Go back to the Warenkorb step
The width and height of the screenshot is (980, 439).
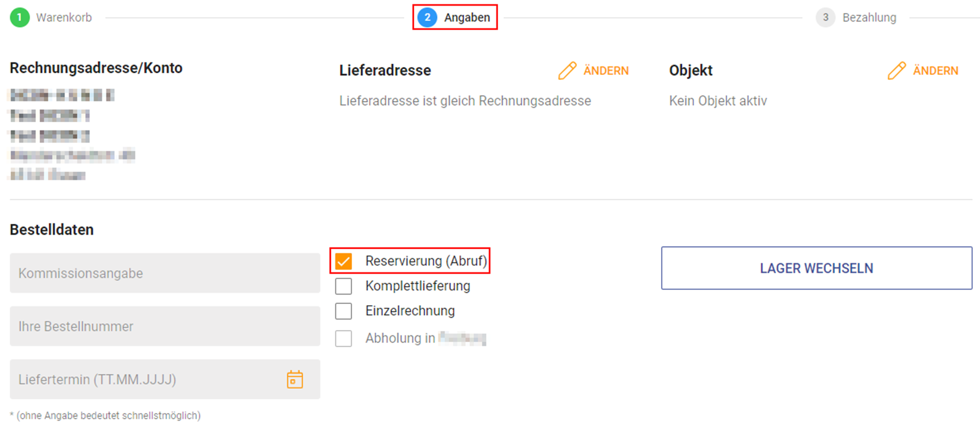64,18
